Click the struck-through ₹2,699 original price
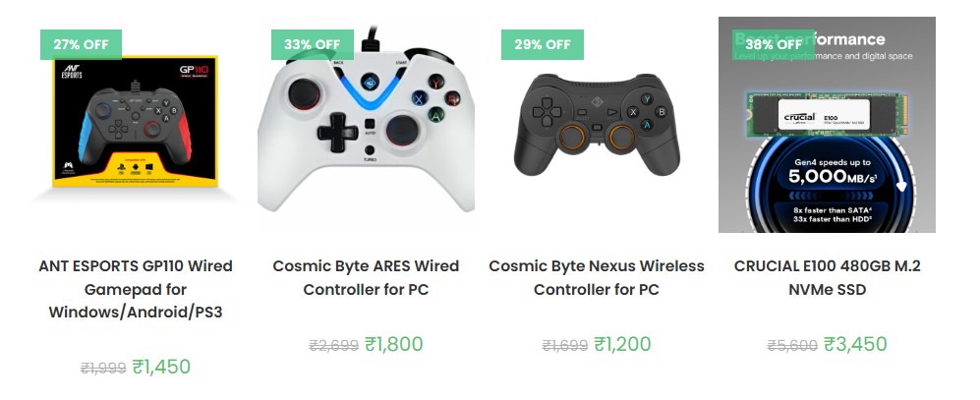This screenshot has width=980, height=400. pyautogui.click(x=334, y=345)
